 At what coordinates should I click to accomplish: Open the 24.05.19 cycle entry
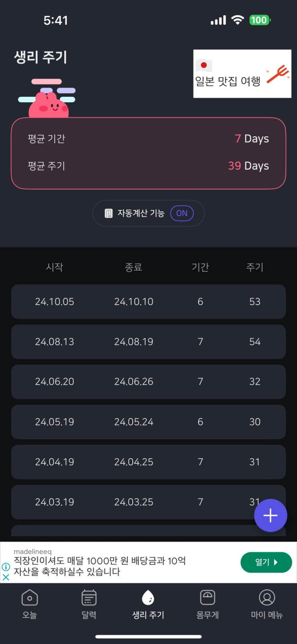pos(148,422)
